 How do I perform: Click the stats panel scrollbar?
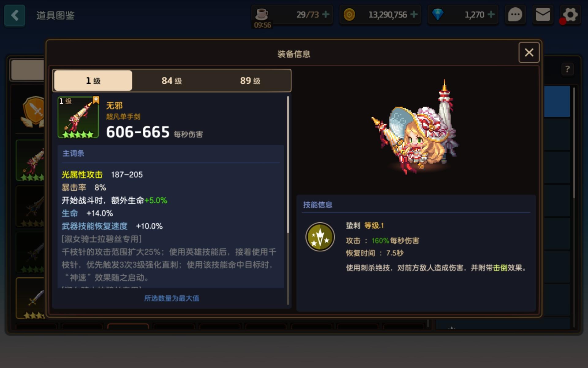tap(288, 165)
